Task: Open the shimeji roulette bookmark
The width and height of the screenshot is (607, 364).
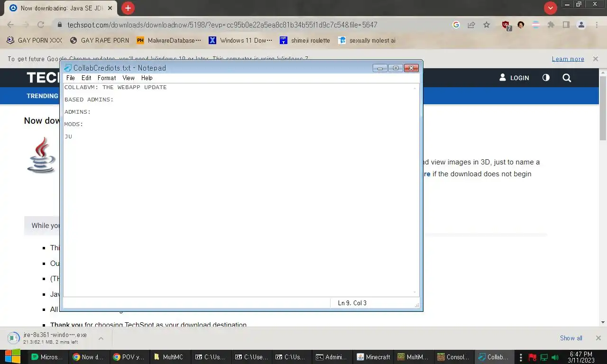Action: [x=304, y=40]
